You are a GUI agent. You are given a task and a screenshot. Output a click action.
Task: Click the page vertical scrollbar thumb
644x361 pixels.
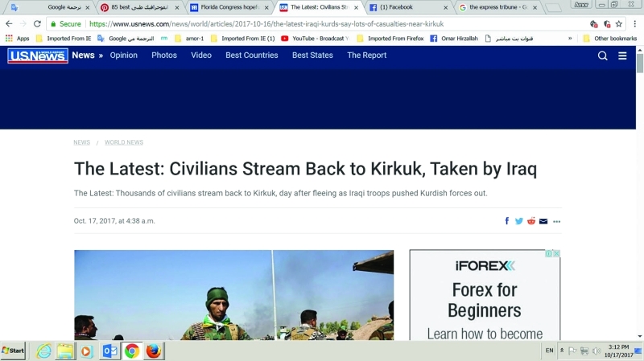tap(640, 63)
